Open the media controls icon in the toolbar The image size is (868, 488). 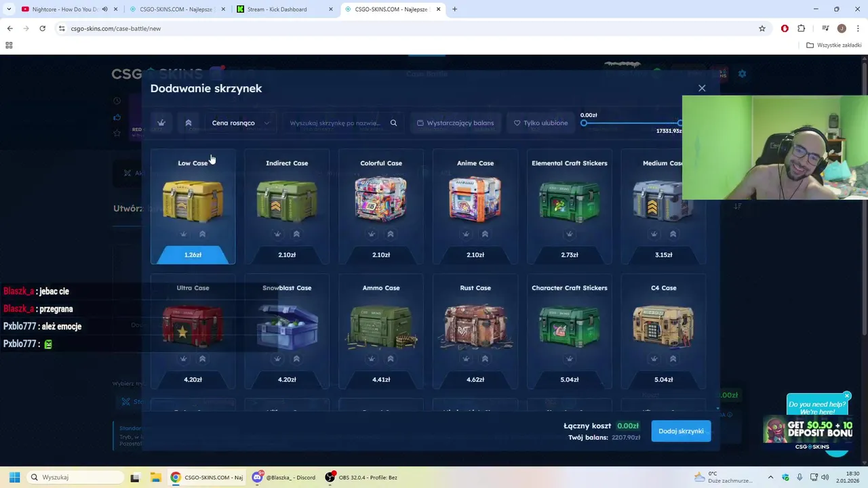pyautogui.click(x=825, y=28)
